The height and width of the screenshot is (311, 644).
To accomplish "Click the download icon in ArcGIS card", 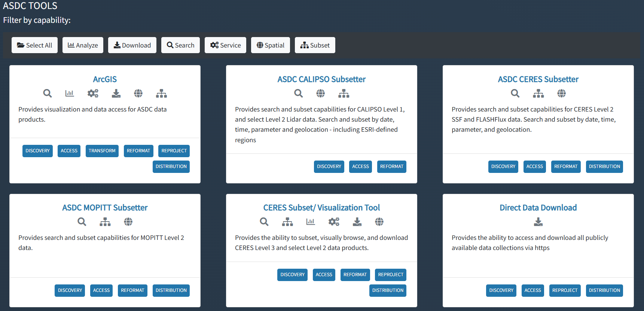I will tap(116, 93).
